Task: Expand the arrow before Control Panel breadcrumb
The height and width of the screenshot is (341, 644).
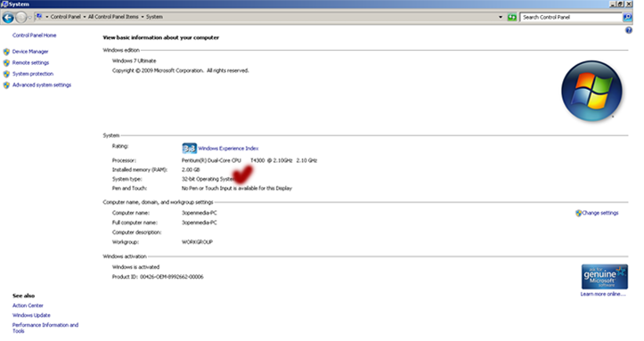Action: tap(47, 17)
